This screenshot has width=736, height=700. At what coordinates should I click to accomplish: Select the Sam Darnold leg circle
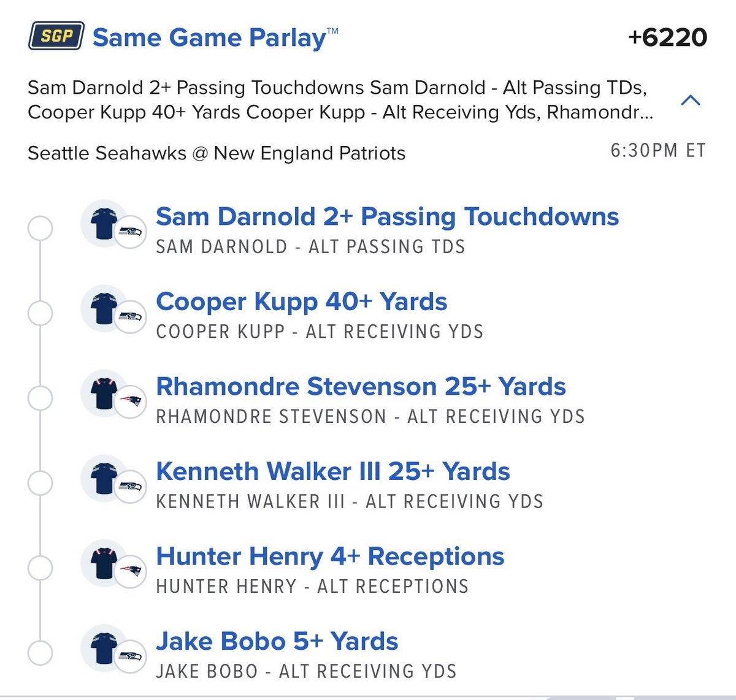click(x=40, y=229)
